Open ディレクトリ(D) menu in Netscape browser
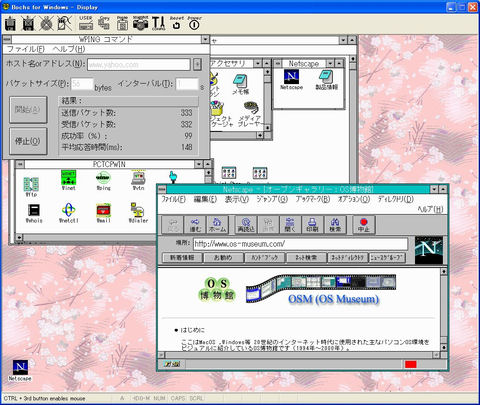 395,199
